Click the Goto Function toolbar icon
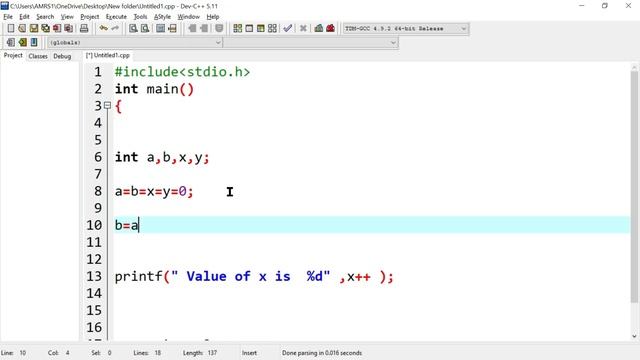 point(160,28)
